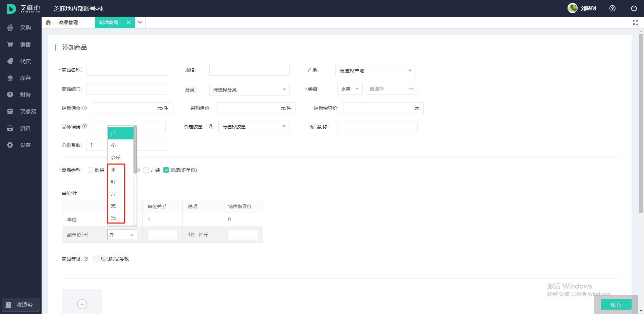The height and width of the screenshot is (314, 644).
Task: Focus the 商品编号 input field
Action: [127, 89]
